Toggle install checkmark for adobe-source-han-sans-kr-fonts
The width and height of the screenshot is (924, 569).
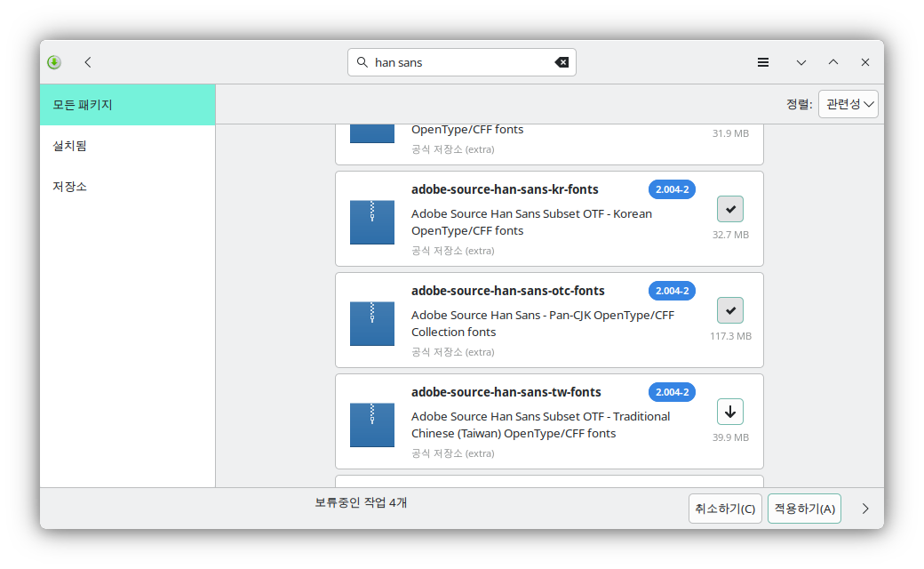point(730,209)
